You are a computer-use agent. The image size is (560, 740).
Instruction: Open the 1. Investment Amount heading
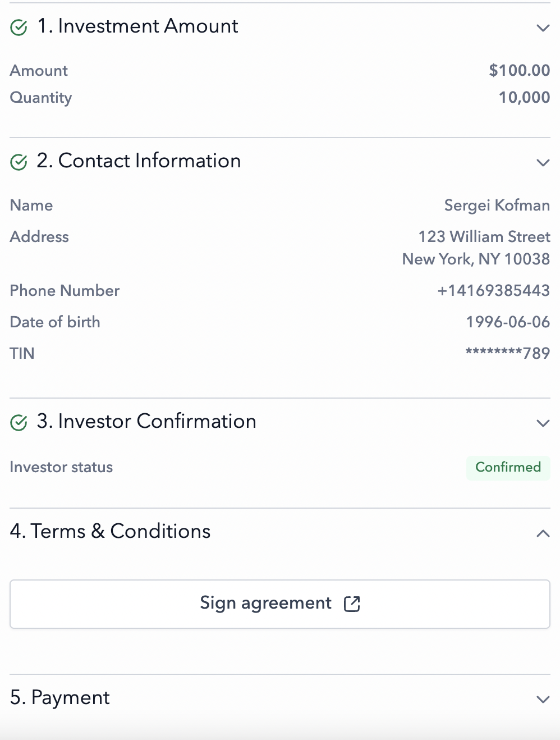(x=137, y=26)
